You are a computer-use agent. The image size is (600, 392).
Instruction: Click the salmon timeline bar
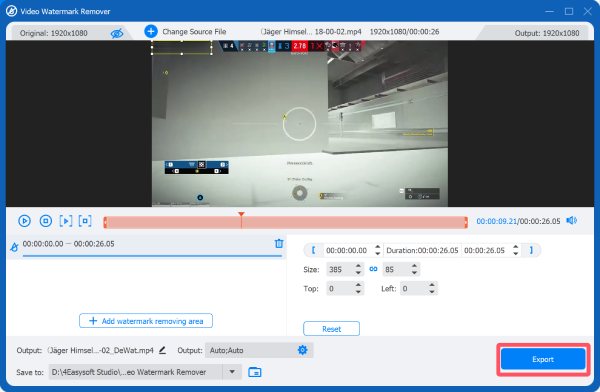(285, 222)
